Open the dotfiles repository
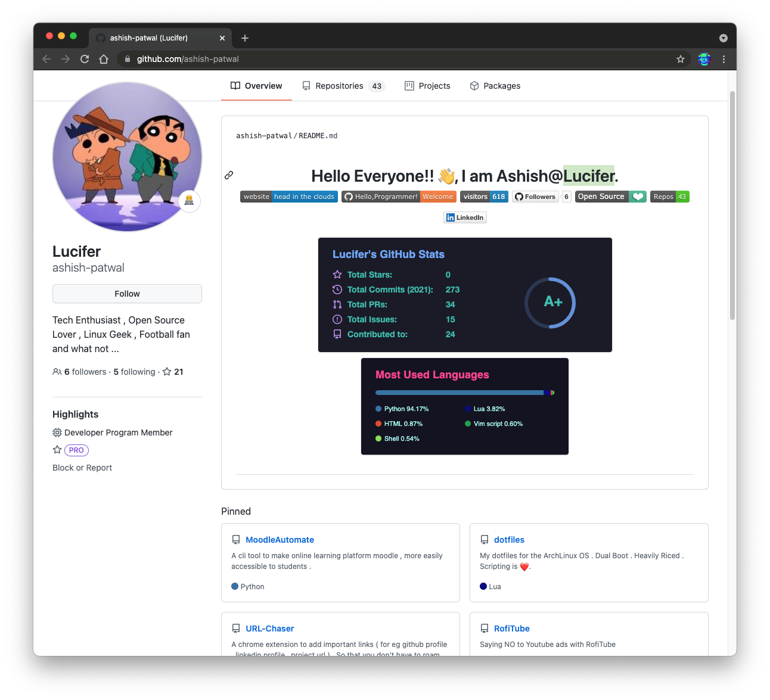The width and height of the screenshot is (770, 700). click(509, 540)
